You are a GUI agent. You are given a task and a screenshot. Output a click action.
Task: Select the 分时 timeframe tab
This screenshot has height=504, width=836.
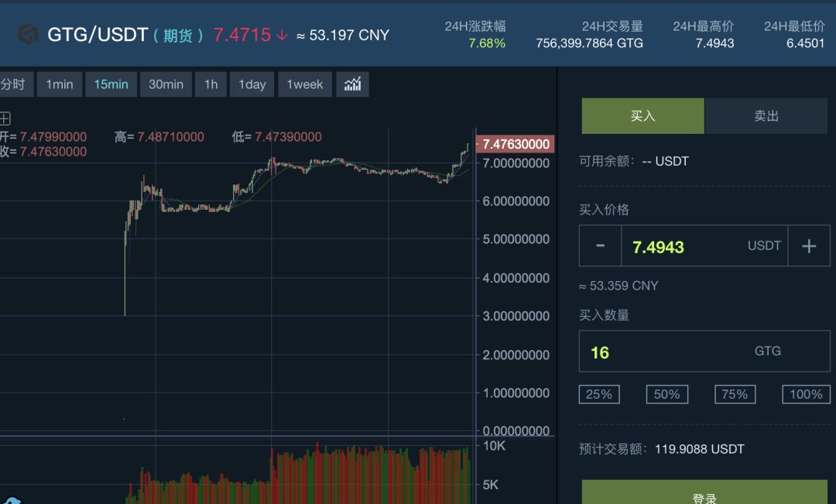tap(15, 84)
